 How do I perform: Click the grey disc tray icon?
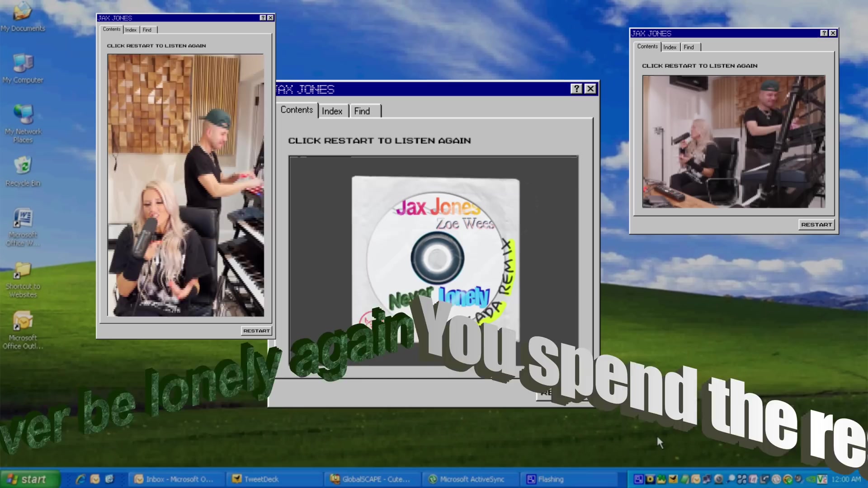776,479
